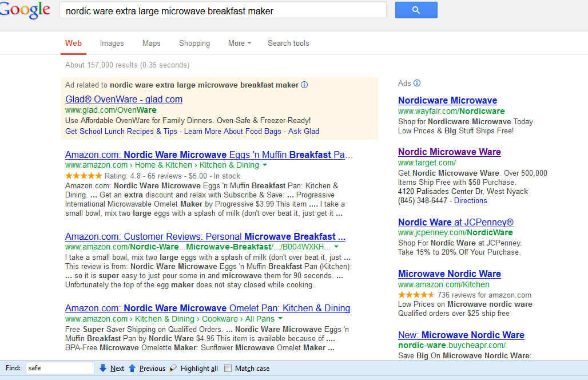Click inside the Find text field

pos(59,368)
